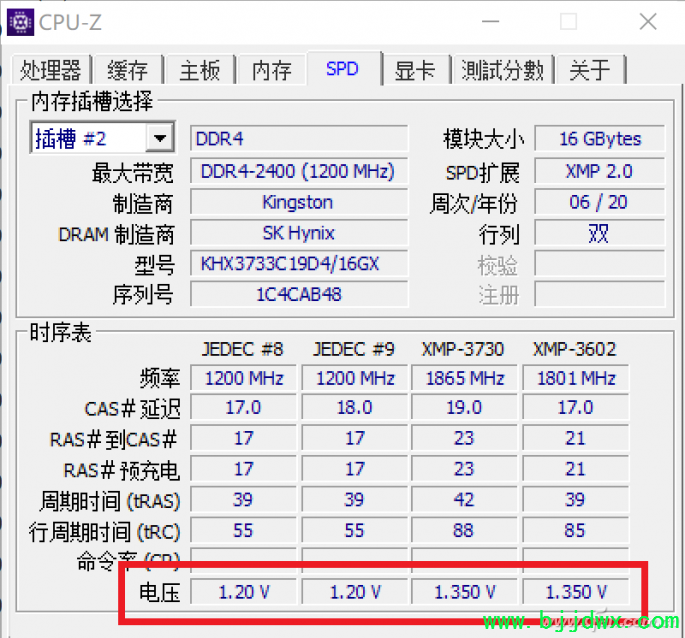
Task: Expand the 插槽 #2 slot dropdown arrow
Action: click(160, 139)
